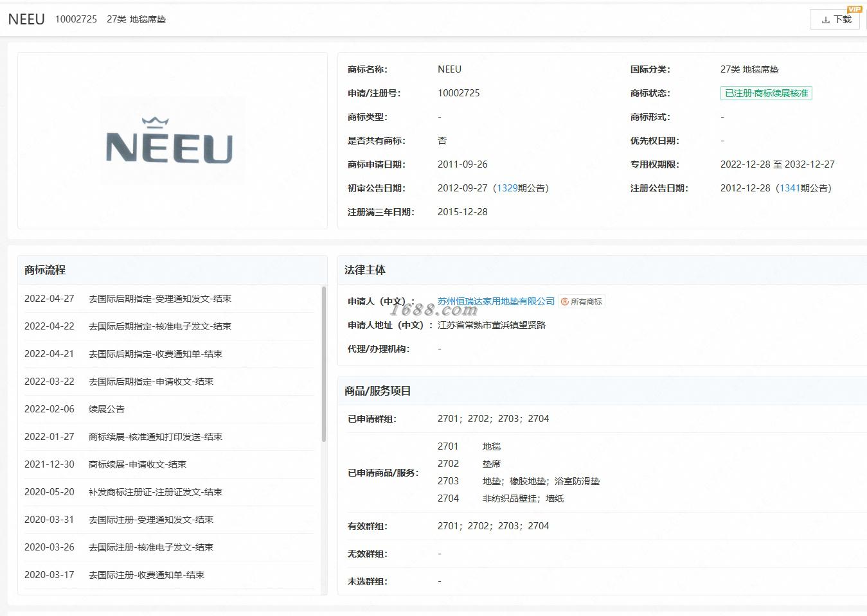Select the 2022-04-22 核准电子发文 process entry

click(x=169, y=326)
